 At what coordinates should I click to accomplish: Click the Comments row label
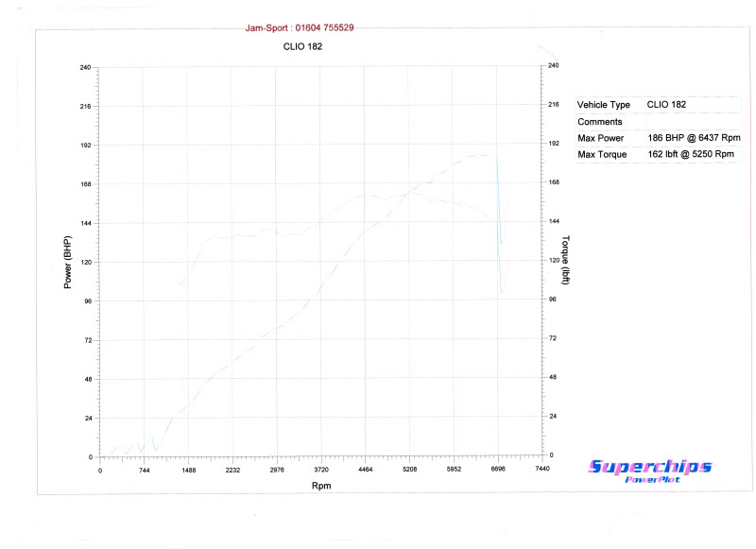click(x=599, y=122)
